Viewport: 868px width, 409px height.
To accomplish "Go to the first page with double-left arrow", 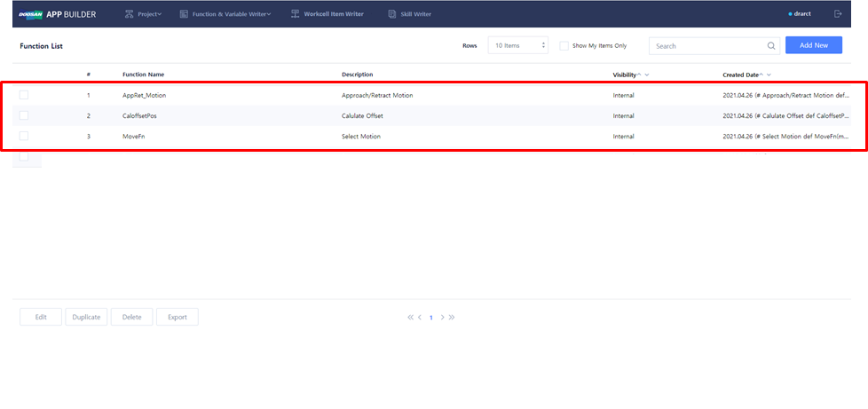I will point(410,317).
